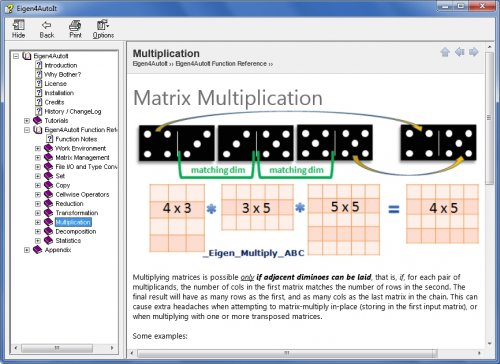The width and height of the screenshot is (500, 364).
Task: Click the content pane vertical scrollbar thumb
Action: point(489,118)
